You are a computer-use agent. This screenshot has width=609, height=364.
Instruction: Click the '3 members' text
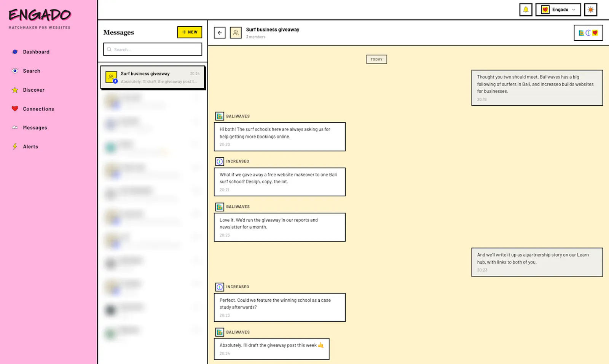click(255, 37)
